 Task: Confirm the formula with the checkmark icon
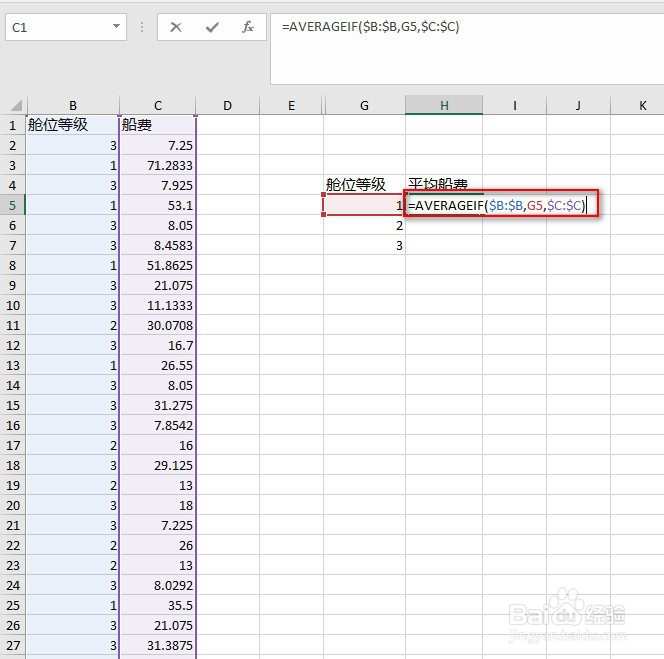tap(212, 28)
